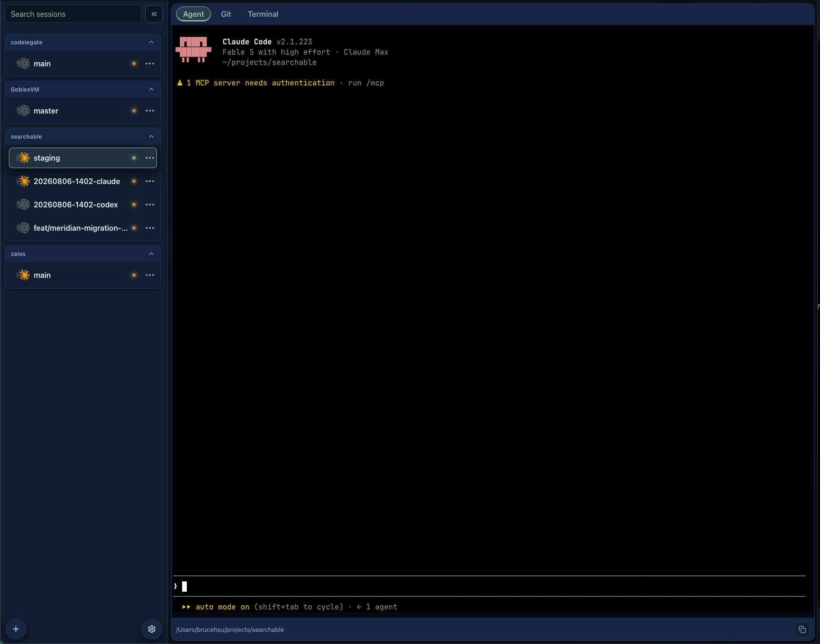Collapse the codelegate group
The height and width of the screenshot is (644, 820).
(x=151, y=42)
